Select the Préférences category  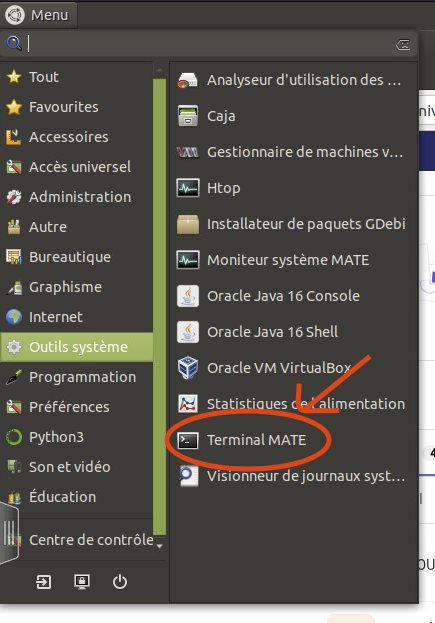tap(77, 407)
